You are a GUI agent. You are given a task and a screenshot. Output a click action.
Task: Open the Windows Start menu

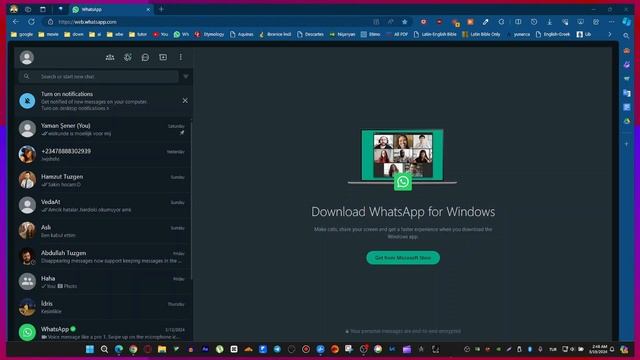tap(90, 349)
